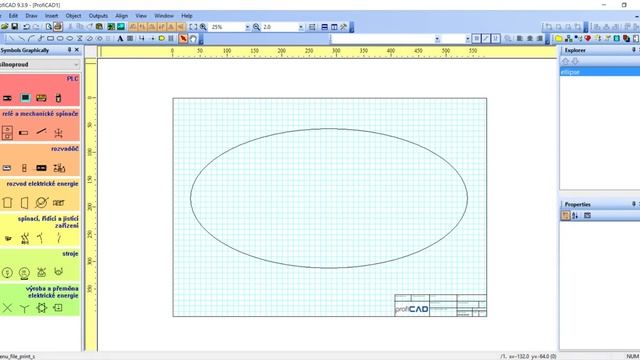
Task: Open the Help menu
Action: [187, 16]
